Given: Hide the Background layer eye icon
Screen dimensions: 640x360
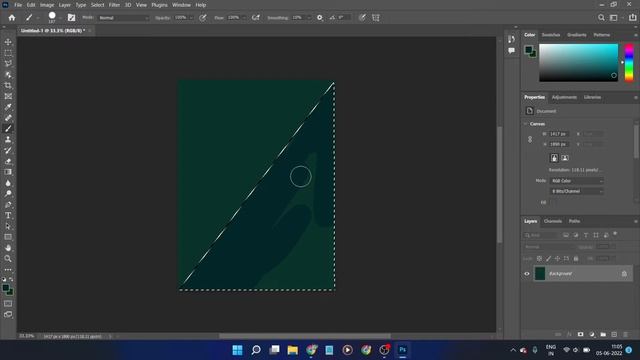Looking at the screenshot, I should pyautogui.click(x=527, y=273).
